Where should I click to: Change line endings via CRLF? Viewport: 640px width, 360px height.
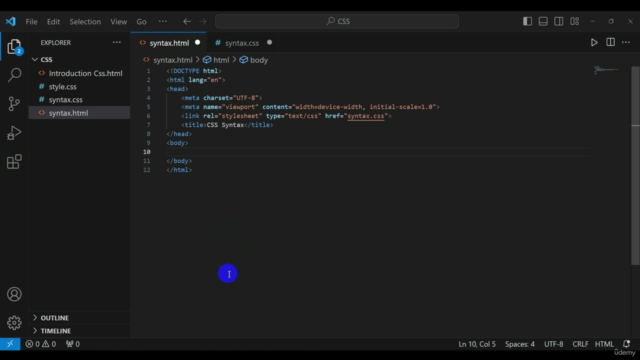point(580,344)
